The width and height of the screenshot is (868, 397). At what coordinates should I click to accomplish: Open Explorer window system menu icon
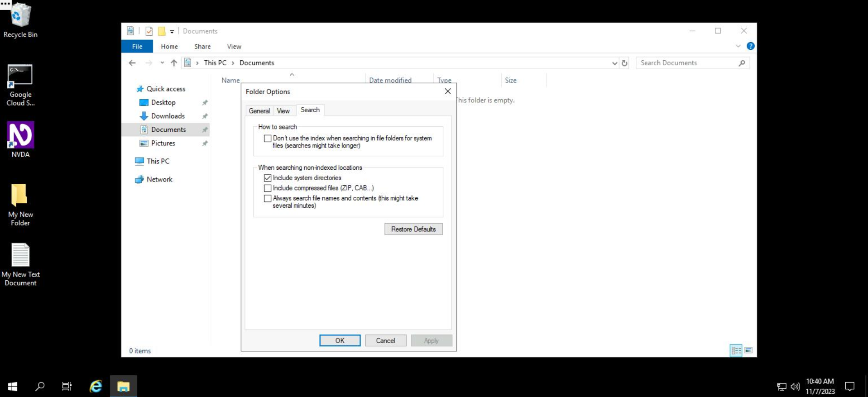click(130, 31)
